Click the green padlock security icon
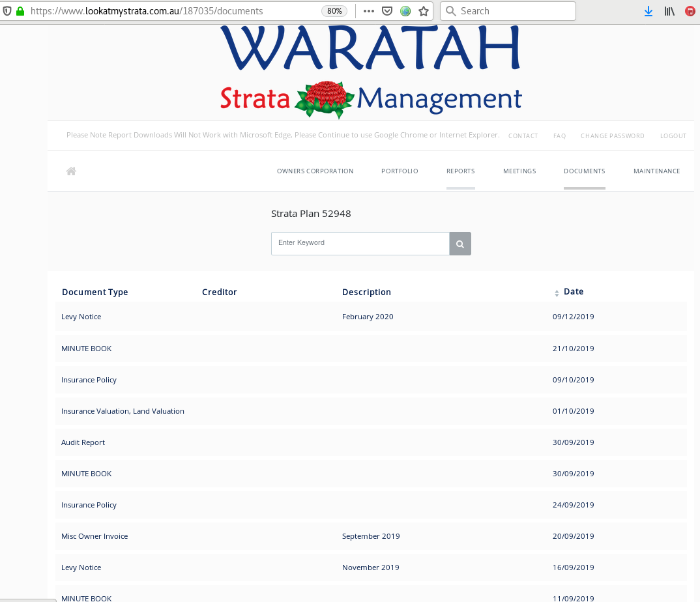Viewport: 700px width, 602px height. 20,11
